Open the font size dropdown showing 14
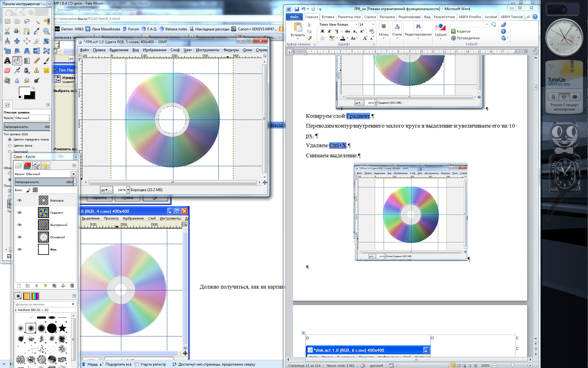588x368 pixels. tap(373, 25)
